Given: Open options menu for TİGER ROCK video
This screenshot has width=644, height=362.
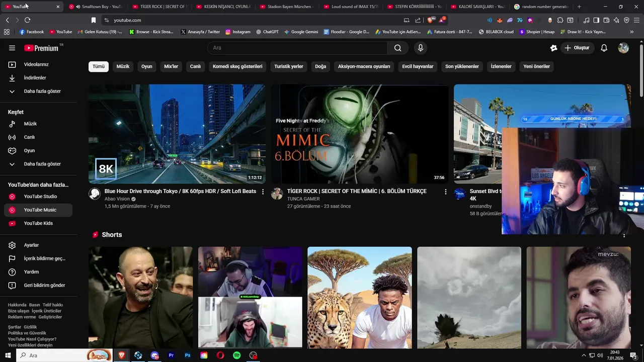Looking at the screenshot, I should pos(445,192).
